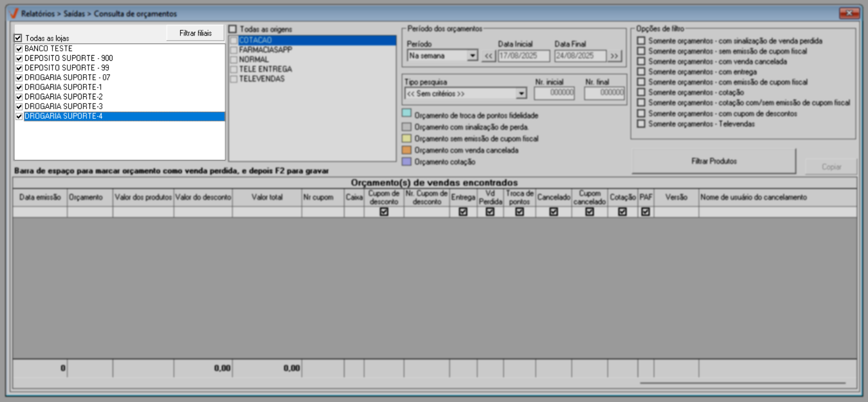Toggle the Cupom cancelado column checkbox
Image resolution: width=868 pixels, height=402 pixels.
pyautogui.click(x=589, y=212)
